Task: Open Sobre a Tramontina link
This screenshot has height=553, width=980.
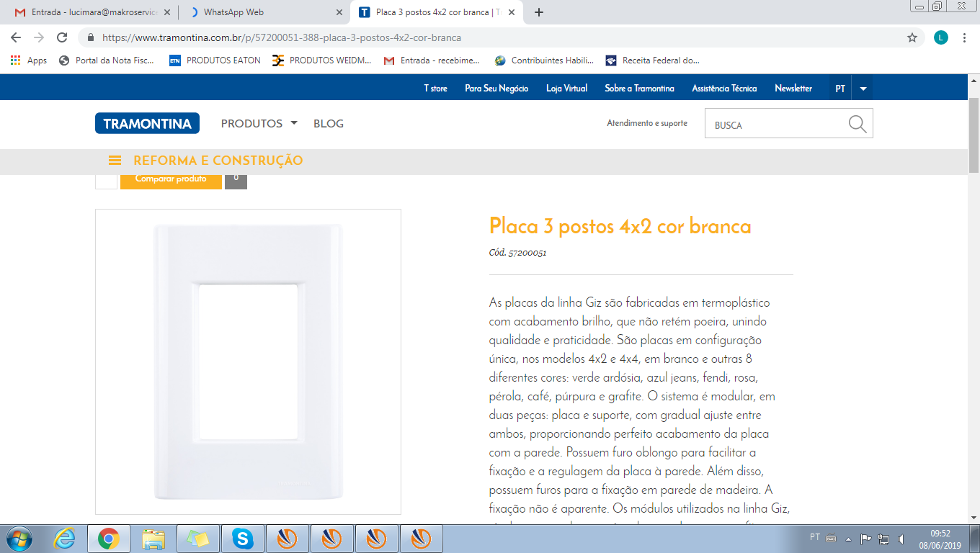Action: click(639, 88)
